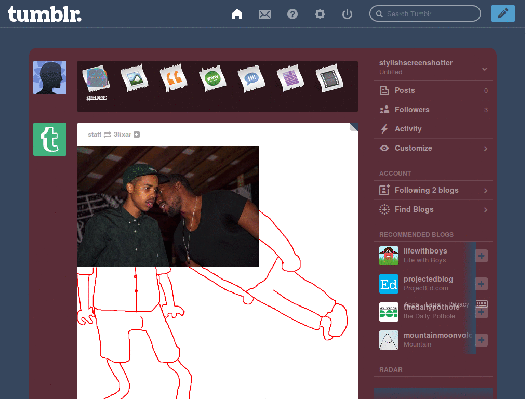Click the green Tumblr staff avatar
This screenshot has height=399, width=532.
point(50,139)
